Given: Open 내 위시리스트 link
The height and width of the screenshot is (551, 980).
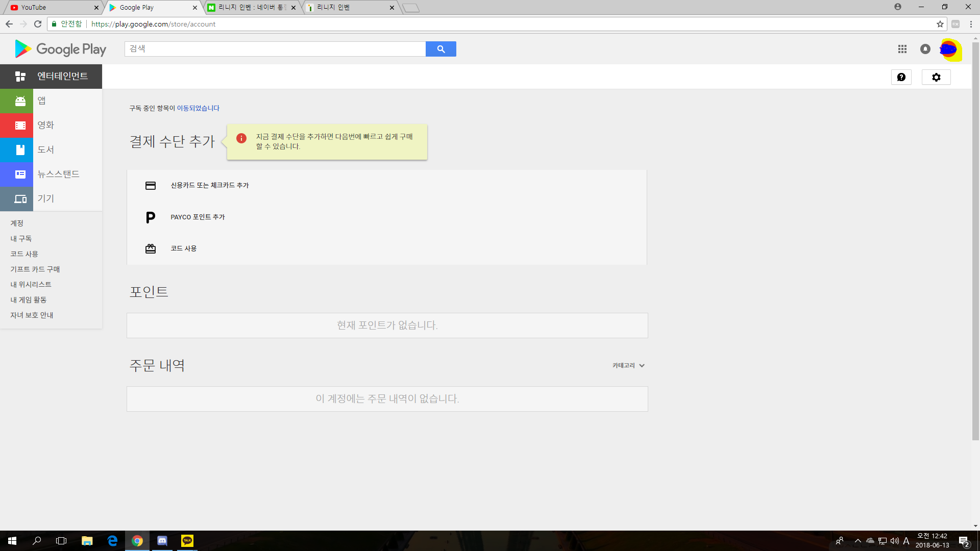Looking at the screenshot, I should [x=31, y=285].
